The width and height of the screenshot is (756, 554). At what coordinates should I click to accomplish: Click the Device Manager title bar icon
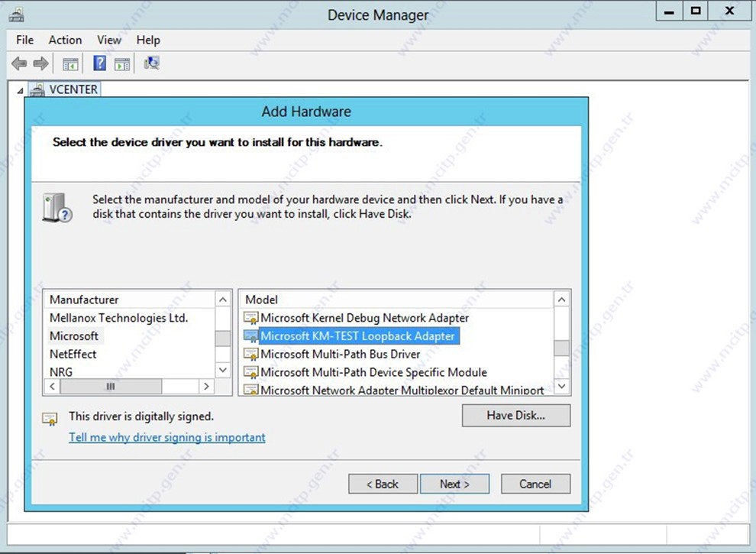[x=16, y=15]
